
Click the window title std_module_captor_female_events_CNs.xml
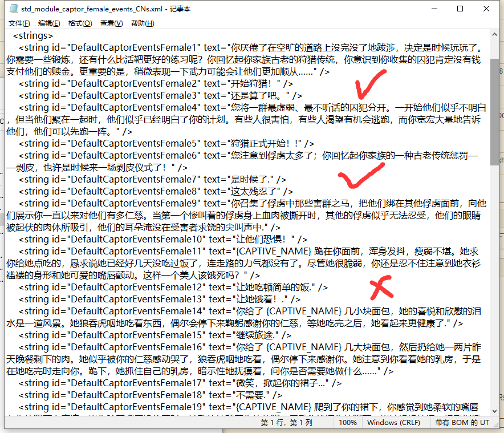[92, 9]
